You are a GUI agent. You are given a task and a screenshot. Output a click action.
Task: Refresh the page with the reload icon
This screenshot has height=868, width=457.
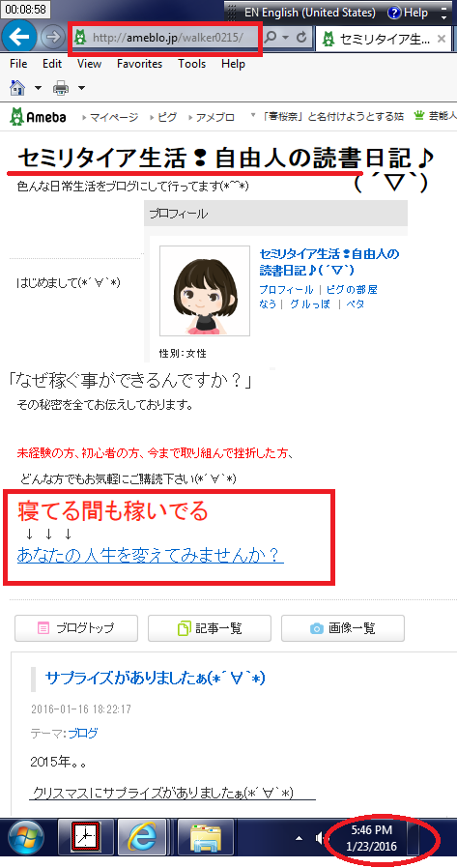(301, 37)
